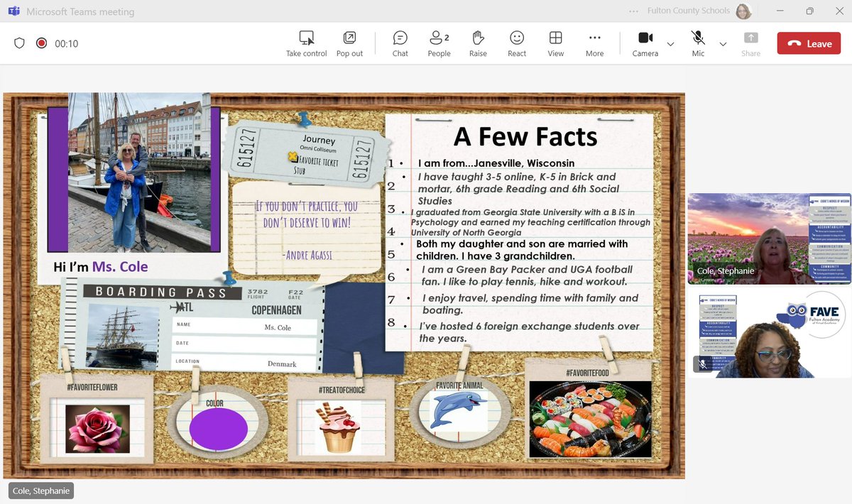Raise your hand in the meeting

tap(478, 43)
